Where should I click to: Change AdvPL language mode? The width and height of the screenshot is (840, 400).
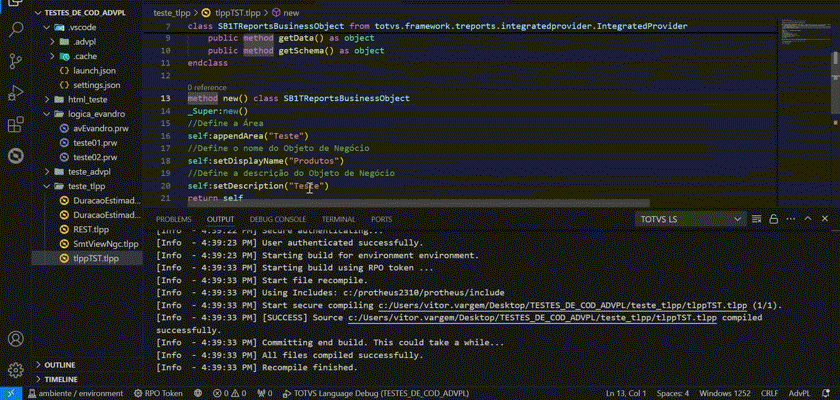pos(799,393)
